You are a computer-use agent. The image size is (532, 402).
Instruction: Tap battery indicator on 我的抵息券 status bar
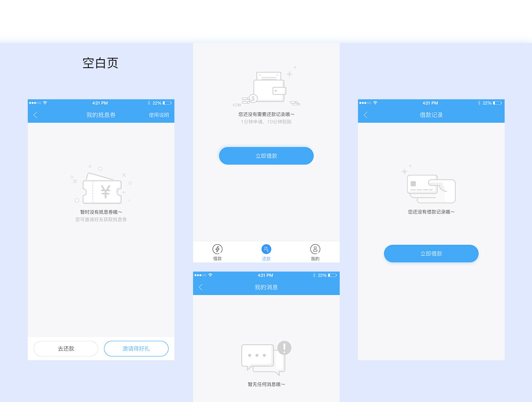pyautogui.click(x=167, y=103)
